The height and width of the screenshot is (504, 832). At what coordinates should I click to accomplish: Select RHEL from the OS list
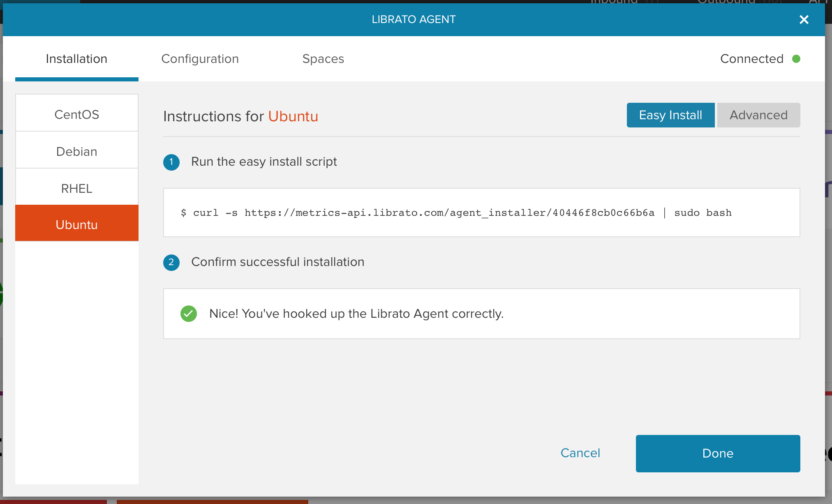pos(77,188)
